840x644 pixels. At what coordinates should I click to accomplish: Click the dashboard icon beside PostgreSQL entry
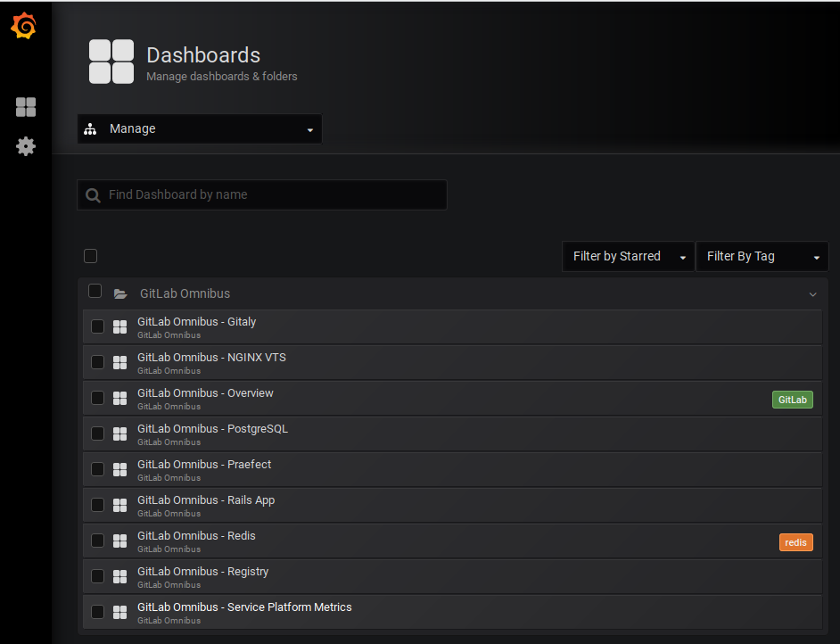[120, 434]
